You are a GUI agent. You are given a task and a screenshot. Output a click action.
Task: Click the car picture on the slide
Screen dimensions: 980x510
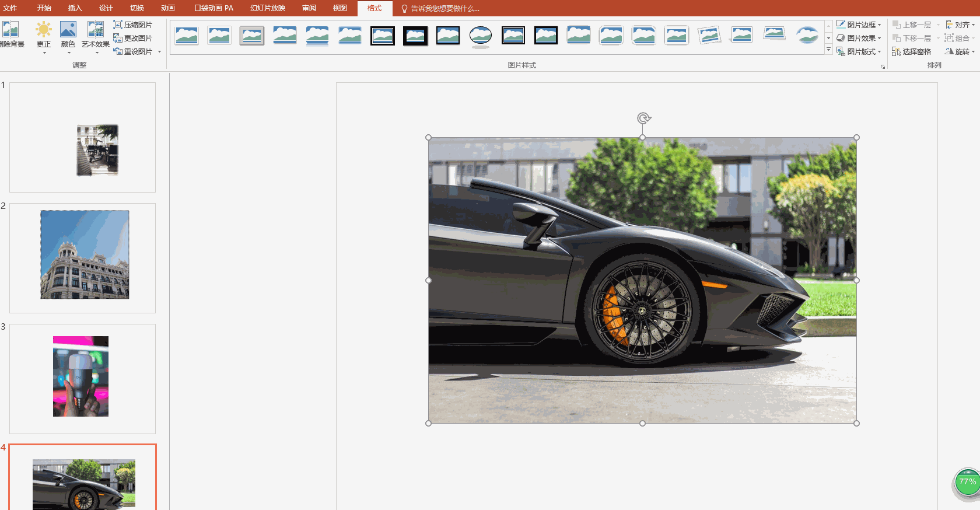point(642,280)
